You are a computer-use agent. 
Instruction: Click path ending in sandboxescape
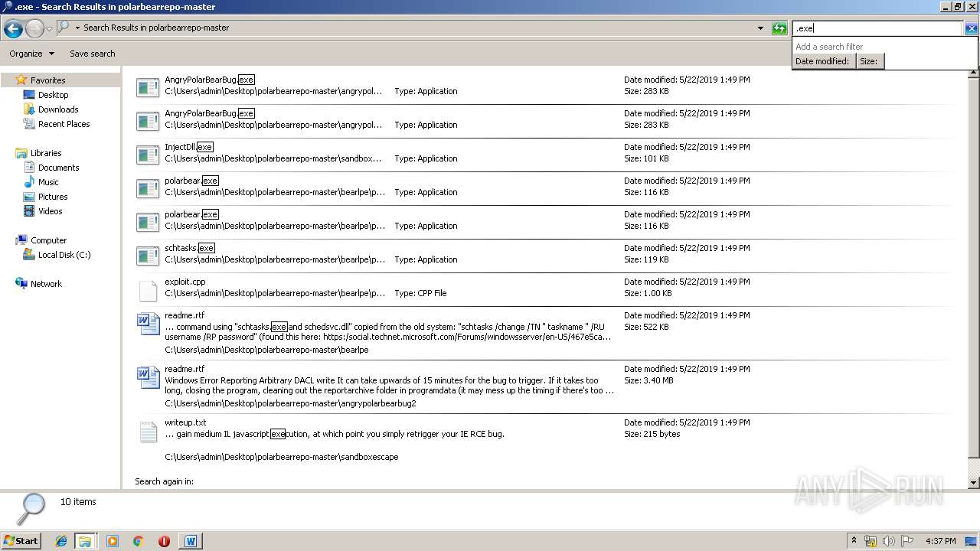pyautogui.click(x=282, y=457)
